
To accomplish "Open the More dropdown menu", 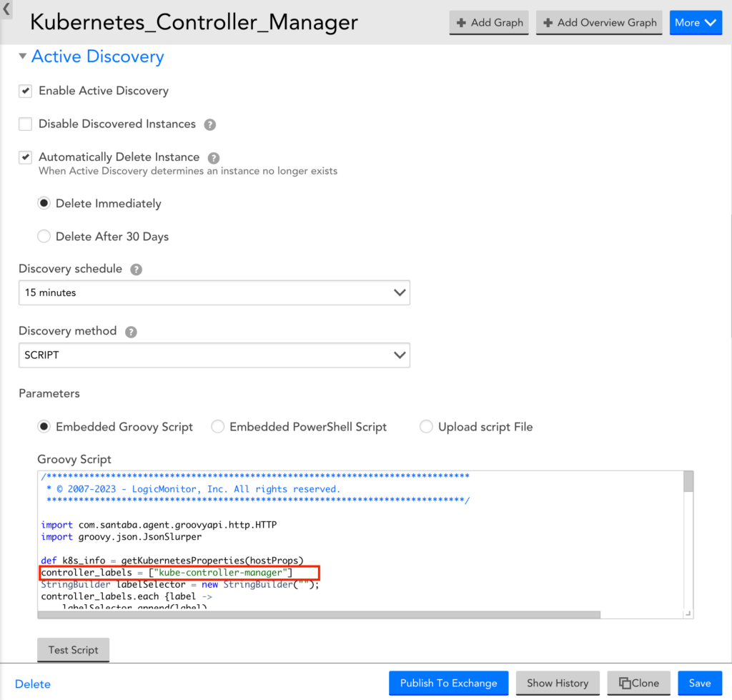I will click(x=695, y=23).
